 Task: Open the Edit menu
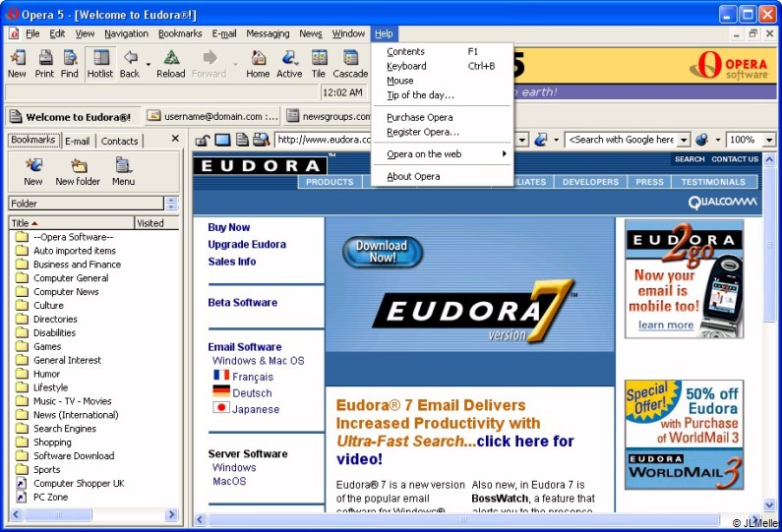(x=57, y=33)
